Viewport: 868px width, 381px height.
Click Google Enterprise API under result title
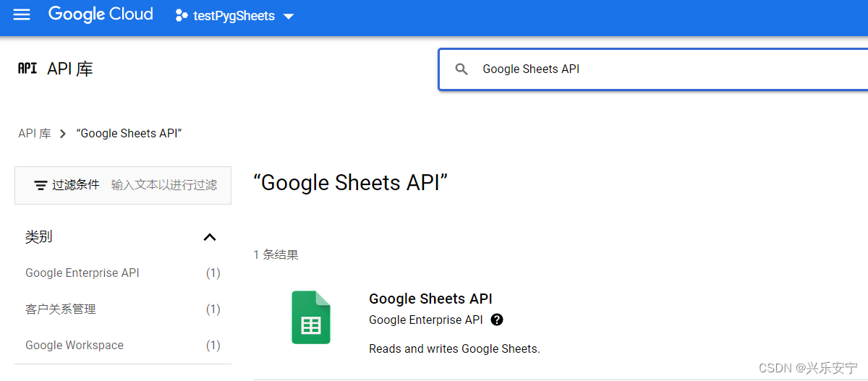425,320
